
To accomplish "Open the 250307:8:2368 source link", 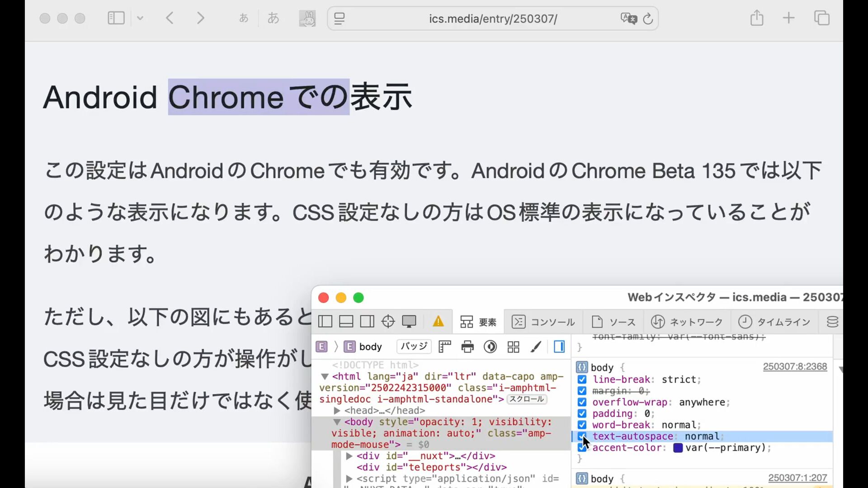I will coord(795,366).
